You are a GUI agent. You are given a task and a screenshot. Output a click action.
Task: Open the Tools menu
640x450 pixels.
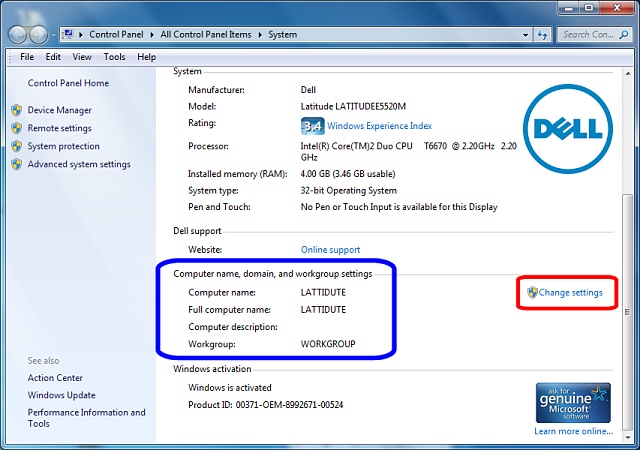114,57
